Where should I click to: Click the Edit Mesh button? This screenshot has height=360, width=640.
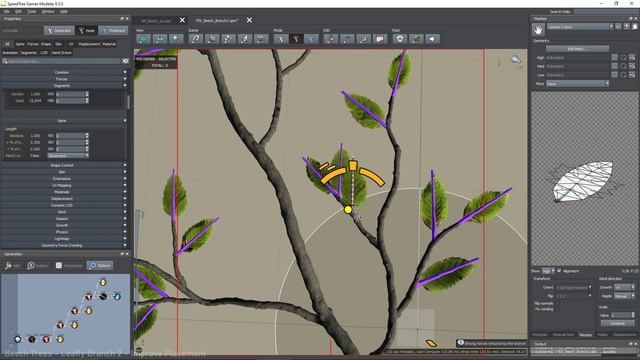pos(577,49)
